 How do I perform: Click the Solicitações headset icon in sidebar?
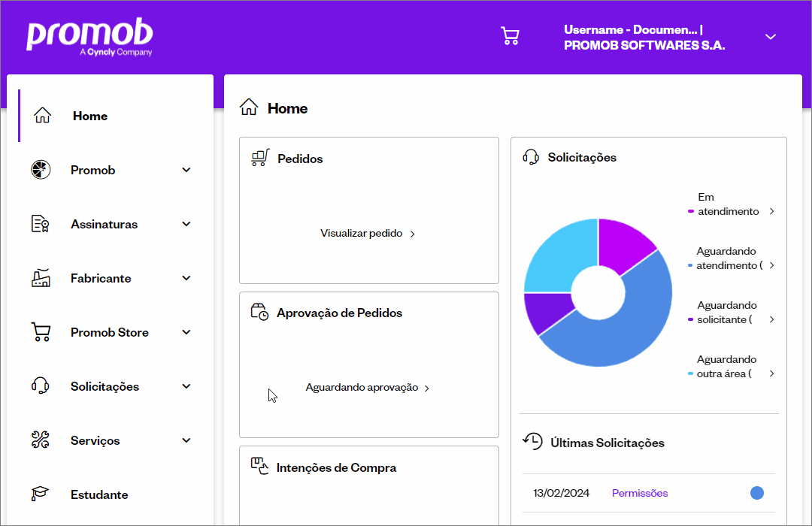(41, 385)
